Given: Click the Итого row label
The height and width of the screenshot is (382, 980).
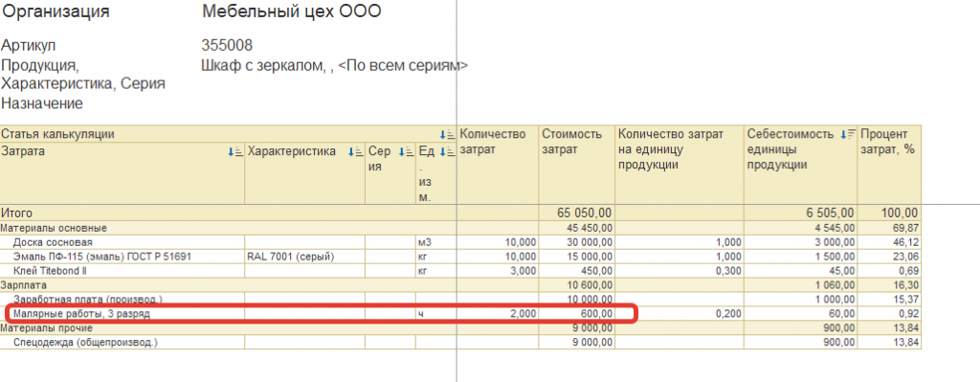Looking at the screenshot, I should click(17, 213).
